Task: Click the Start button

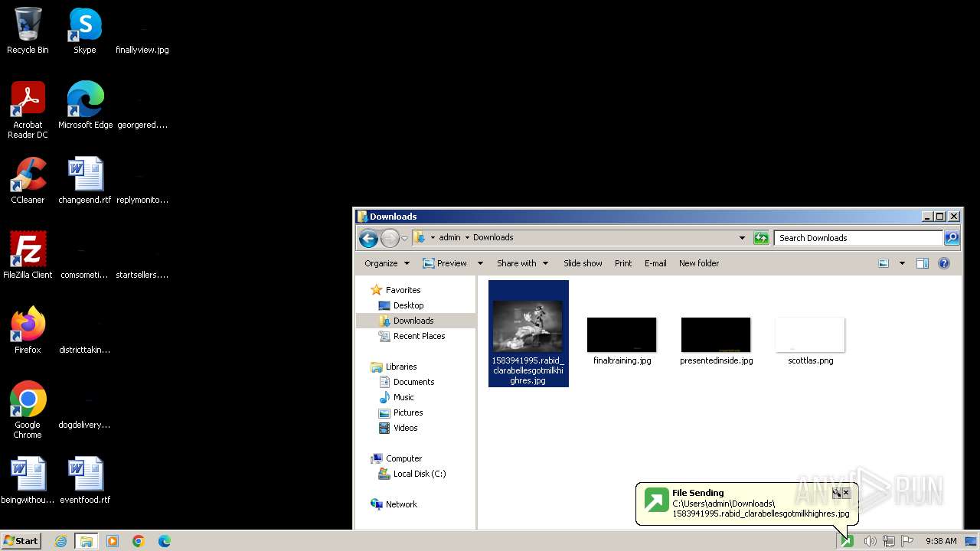Action: pyautogui.click(x=21, y=541)
